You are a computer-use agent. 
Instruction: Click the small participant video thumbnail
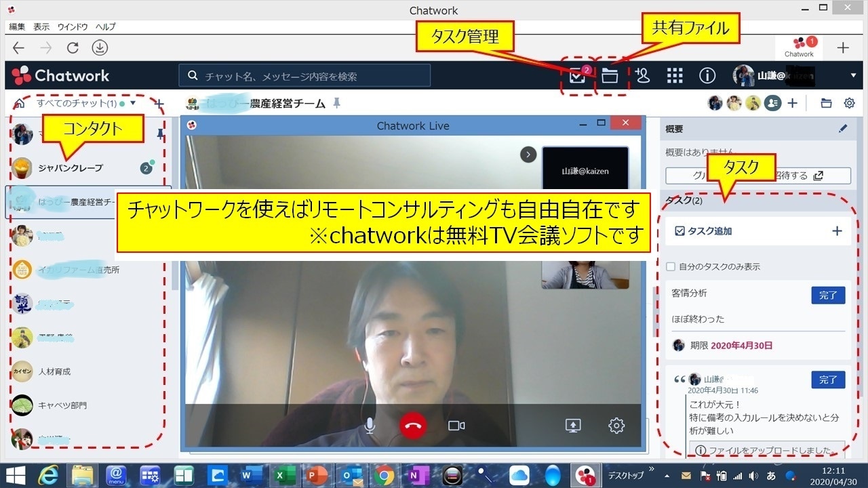(x=585, y=274)
